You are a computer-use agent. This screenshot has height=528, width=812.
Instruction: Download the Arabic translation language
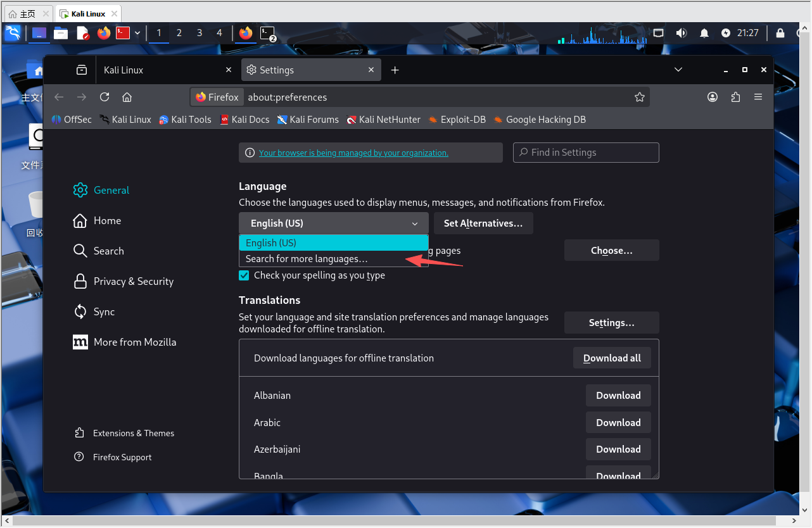click(x=618, y=422)
